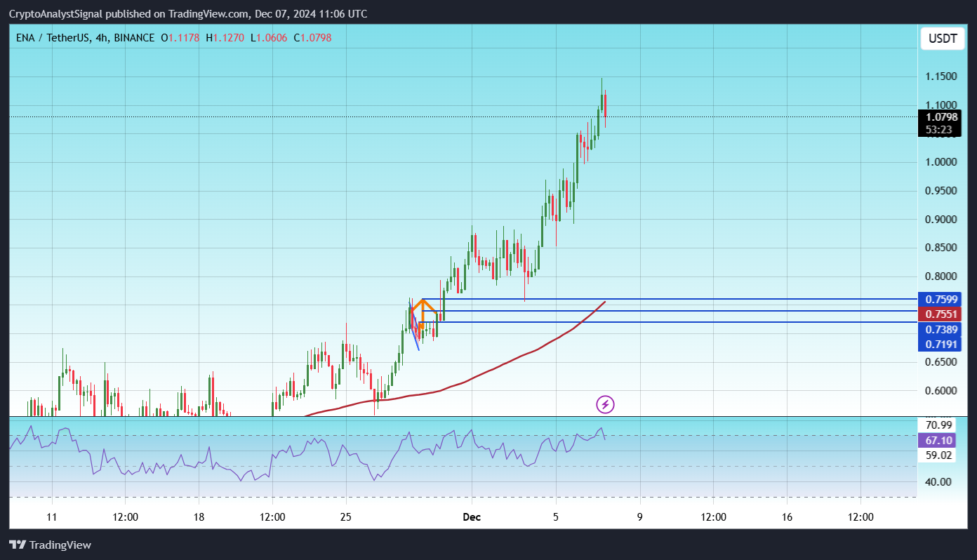Click the high value H1.1270 in header
This screenshot has width=977, height=560.
point(225,37)
